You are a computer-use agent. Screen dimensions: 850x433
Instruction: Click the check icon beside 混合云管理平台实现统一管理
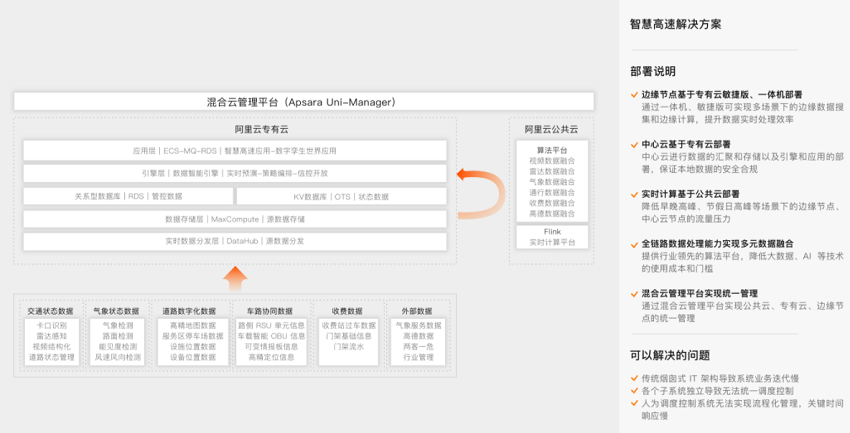click(634, 294)
